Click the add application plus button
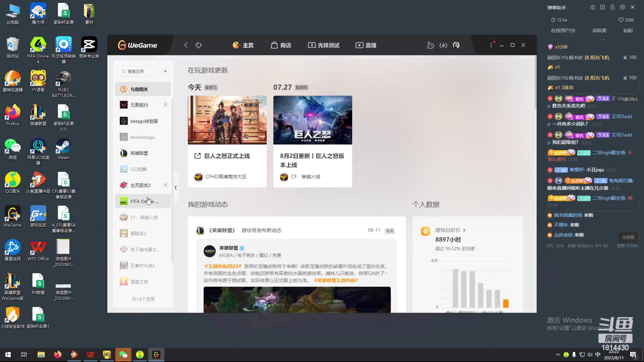Viewport: 644px width, 362px height. [x=165, y=71]
